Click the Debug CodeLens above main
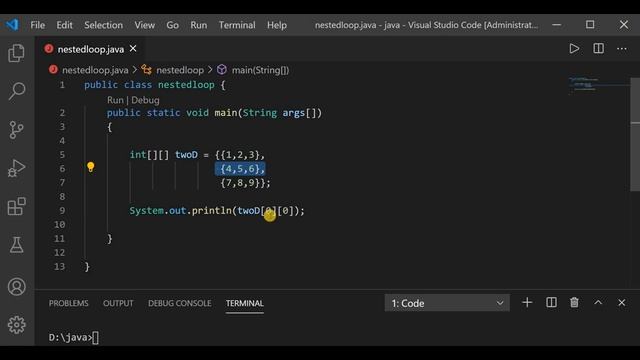 145,100
